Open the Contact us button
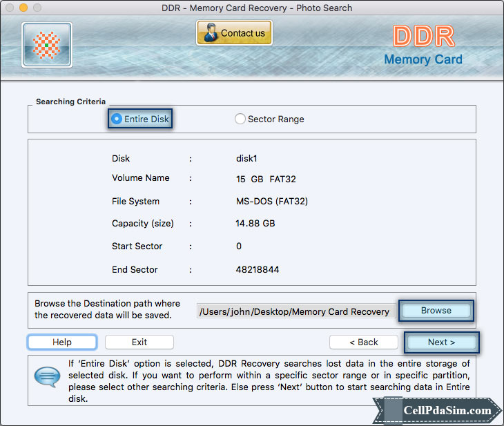This screenshot has height=426, width=504. (234, 32)
